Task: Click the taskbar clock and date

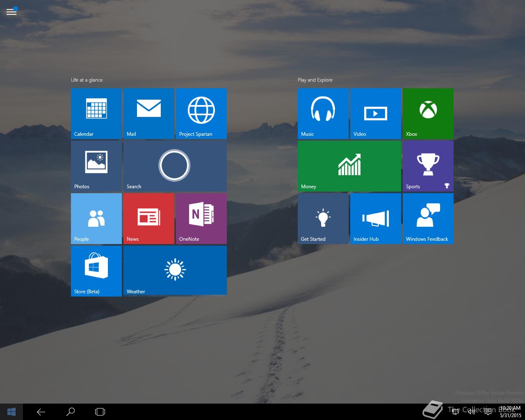Action: (x=511, y=412)
